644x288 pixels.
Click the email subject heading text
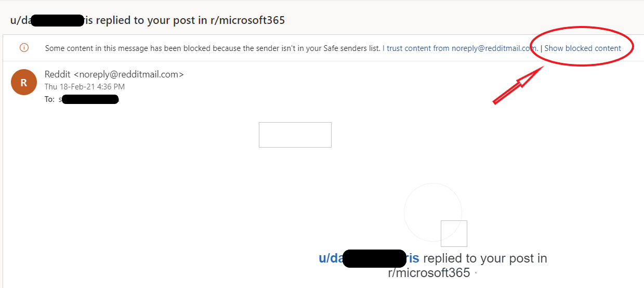(x=148, y=21)
